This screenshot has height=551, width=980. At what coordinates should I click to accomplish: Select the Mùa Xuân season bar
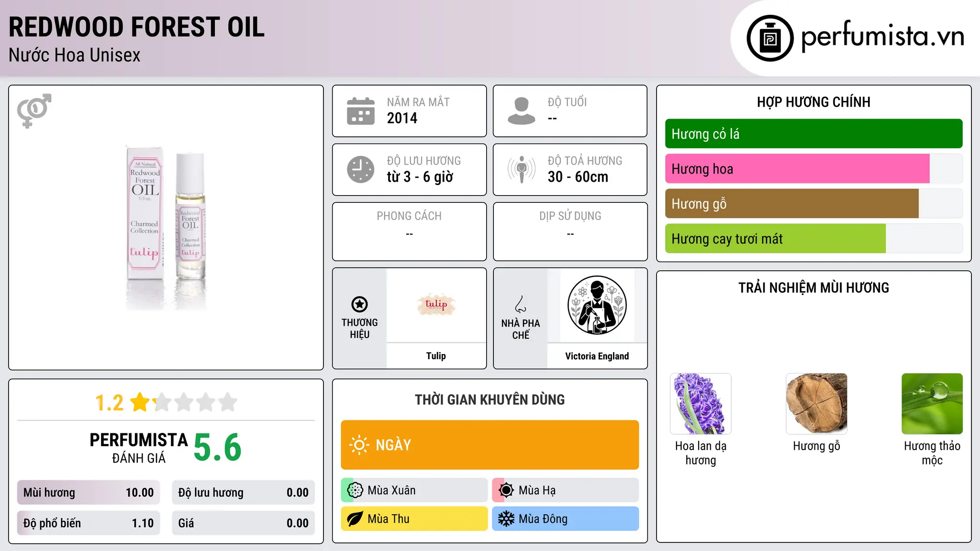click(414, 490)
